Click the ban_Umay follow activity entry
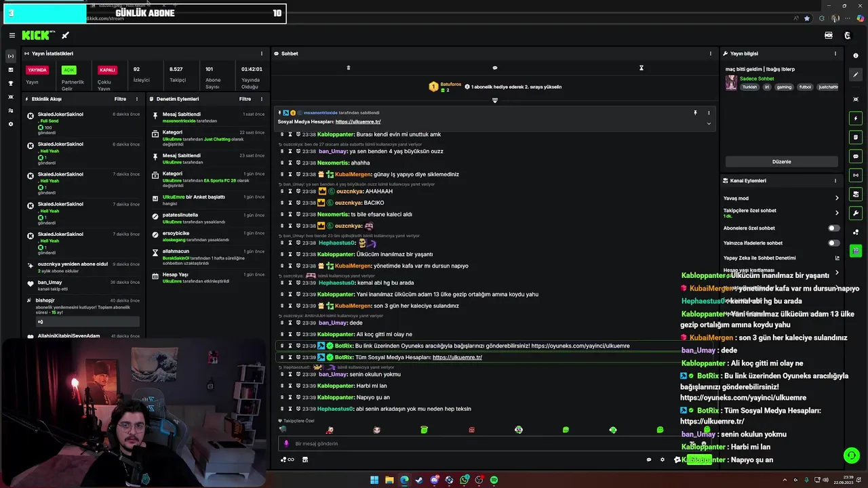The image size is (868, 488). click(83, 285)
